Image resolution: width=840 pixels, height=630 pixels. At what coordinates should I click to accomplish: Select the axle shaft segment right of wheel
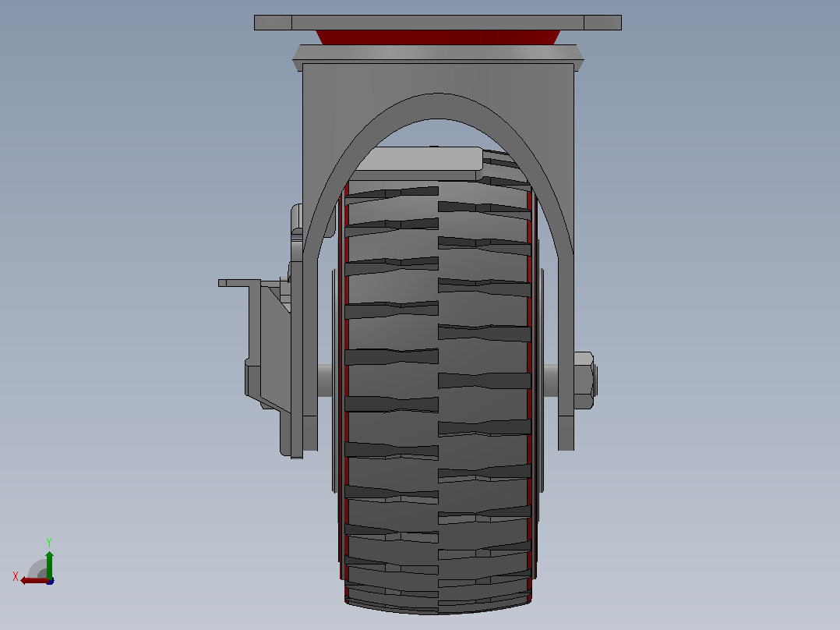[x=551, y=380]
